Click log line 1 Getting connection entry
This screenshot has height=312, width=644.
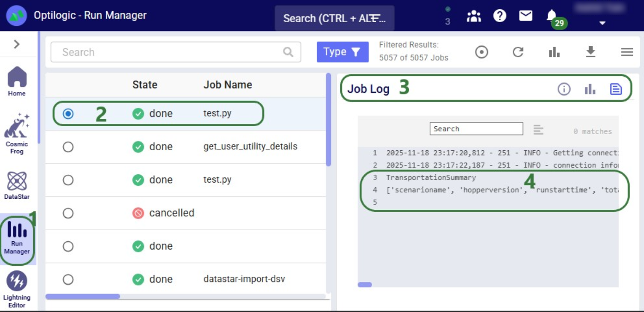tap(502, 153)
